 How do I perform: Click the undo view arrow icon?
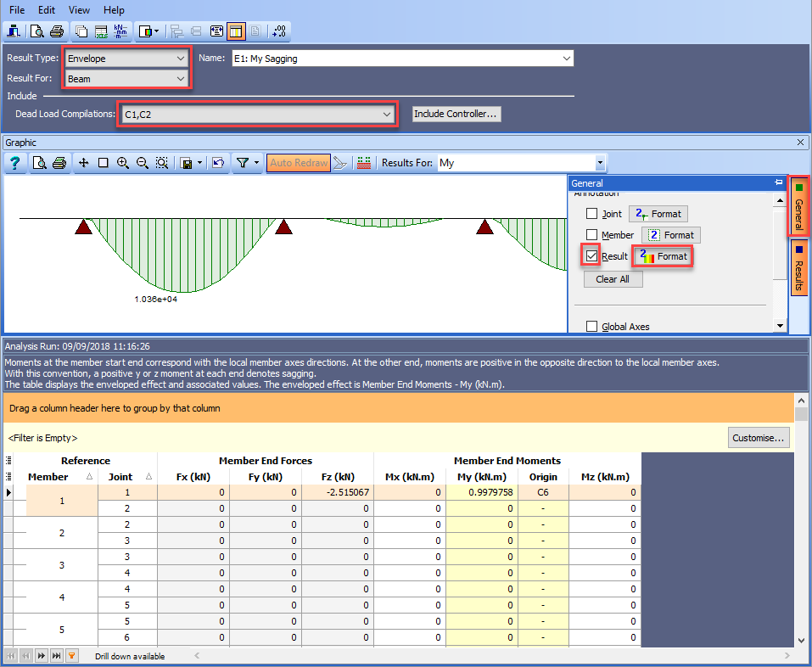click(x=218, y=163)
